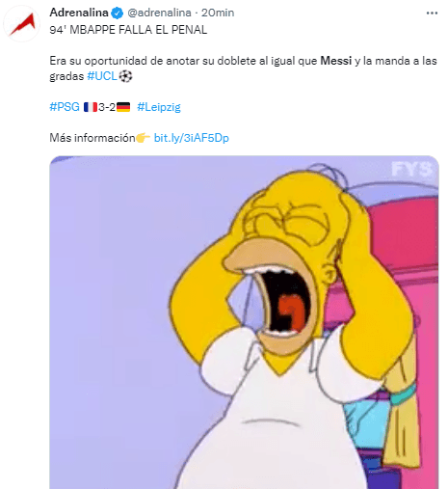Open the @adrenalina handle link
448x489 pixels.
click(x=159, y=13)
